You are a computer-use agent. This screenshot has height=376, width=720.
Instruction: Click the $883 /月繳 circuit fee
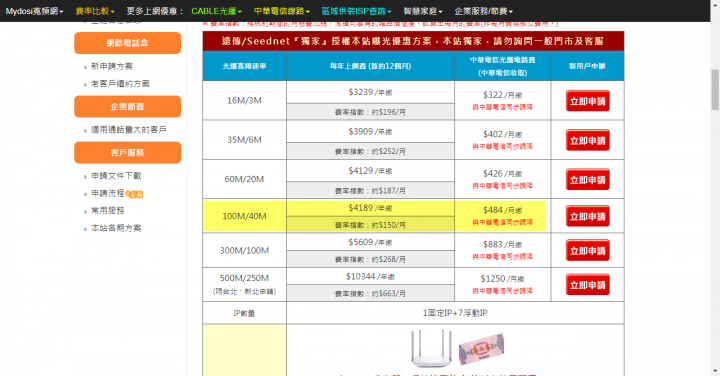[x=502, y=245]
